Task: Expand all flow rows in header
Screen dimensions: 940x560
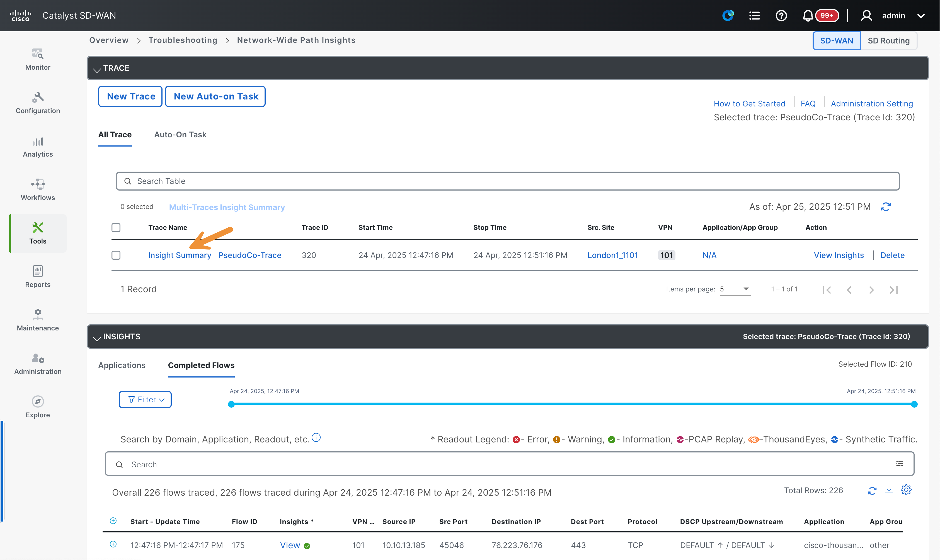Action: coord(113,521)
